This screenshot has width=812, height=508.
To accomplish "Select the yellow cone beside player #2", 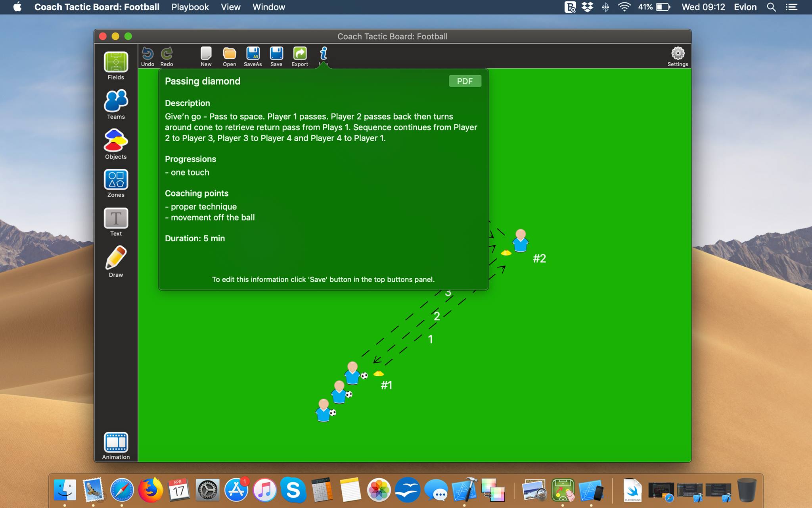I will pos(506,252).
